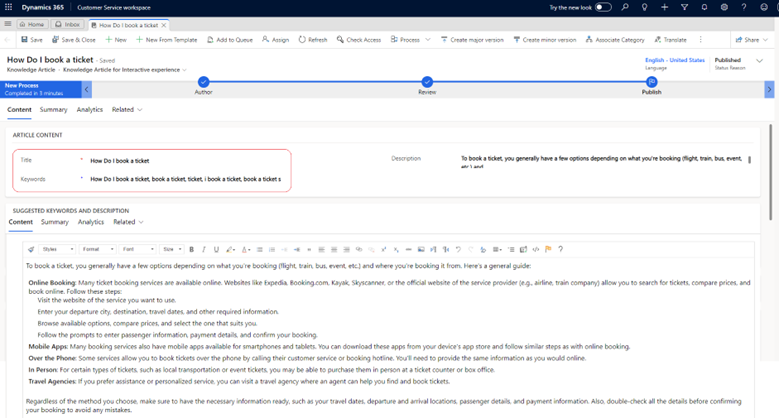The image size is (779, 418).
Task: Toggle Try the new look switch
Action: pyautogui.click(x=603, y=7)
